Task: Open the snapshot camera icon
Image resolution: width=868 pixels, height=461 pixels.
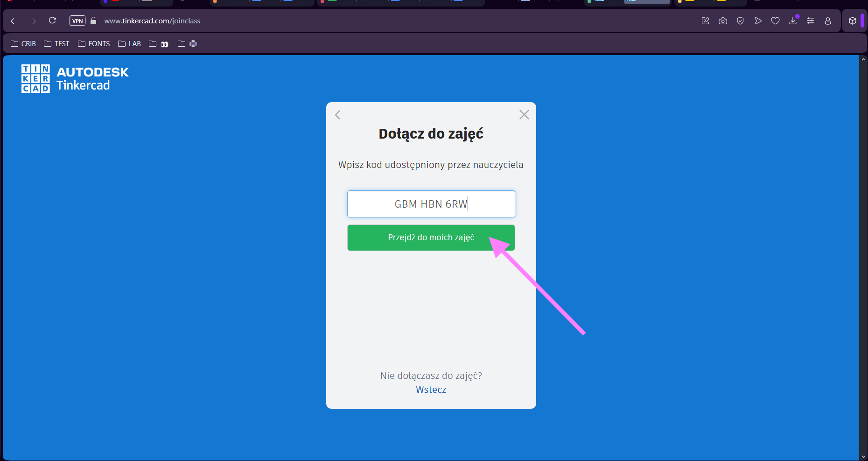Action: [x=723, y=21]
